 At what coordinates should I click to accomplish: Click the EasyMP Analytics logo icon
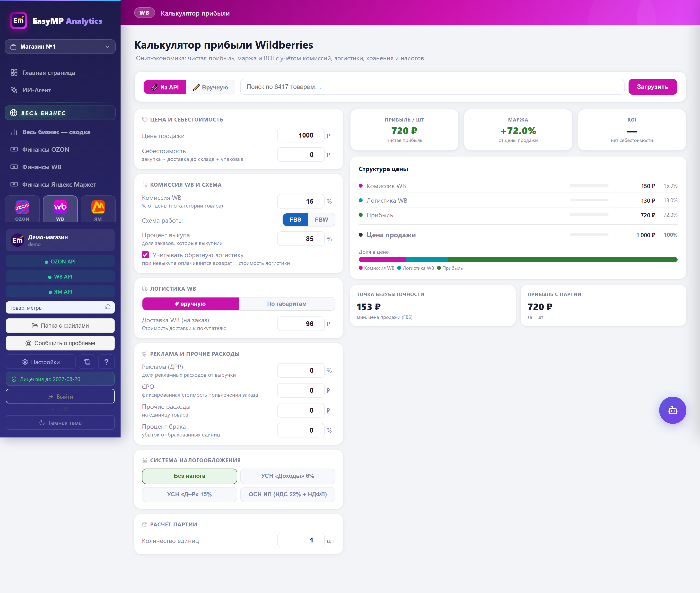[x=18, y=20]
